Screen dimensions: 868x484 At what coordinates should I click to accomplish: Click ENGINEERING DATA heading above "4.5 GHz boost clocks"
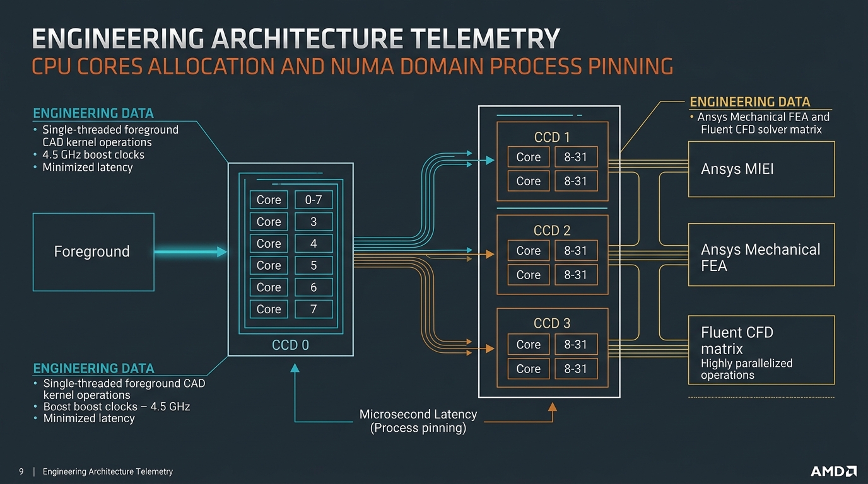point(93,113)
